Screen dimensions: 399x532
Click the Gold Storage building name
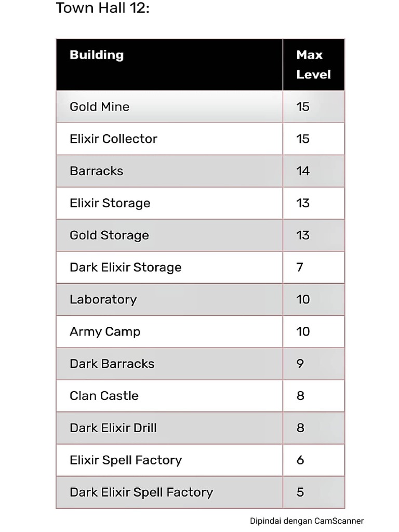click(109, 235)
